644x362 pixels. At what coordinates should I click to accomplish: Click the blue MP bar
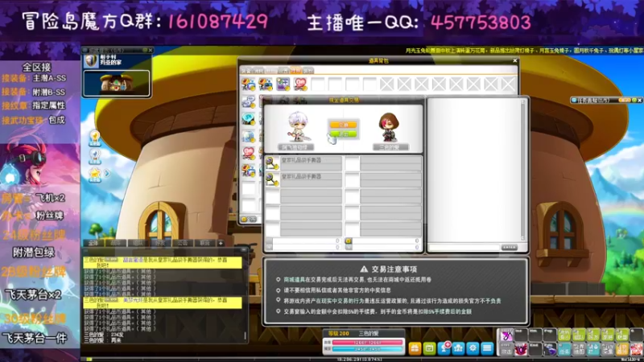tap(367, 349)
